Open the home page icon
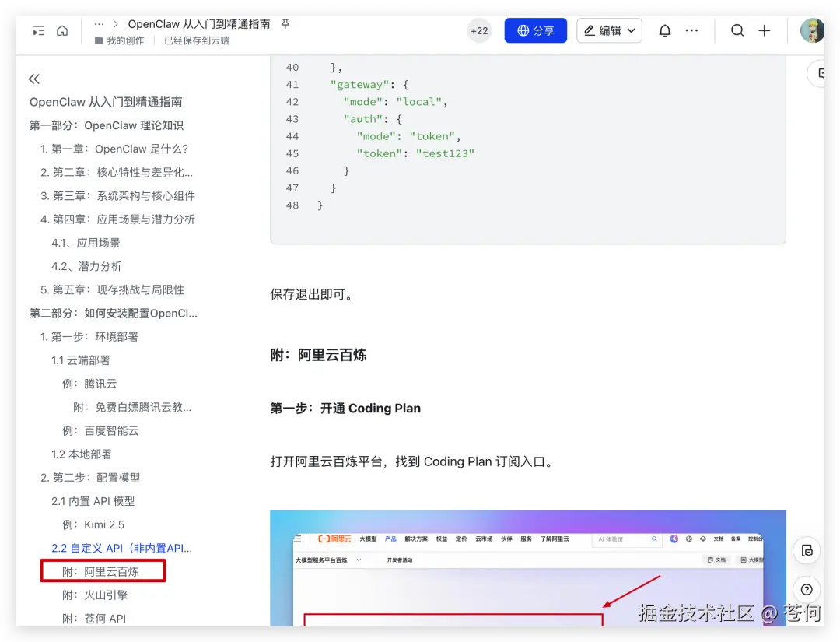This screenshot has width=840, height=642. pyautogui.click(x=62, y=30)
